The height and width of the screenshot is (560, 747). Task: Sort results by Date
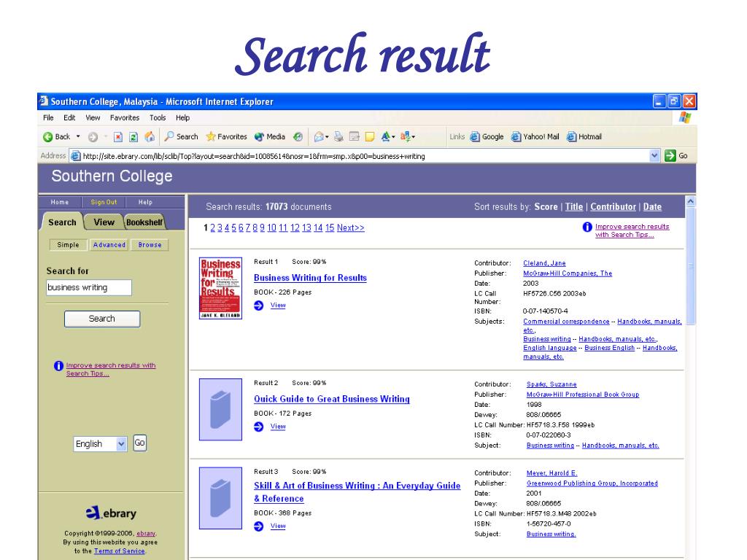tap(652, 206)
